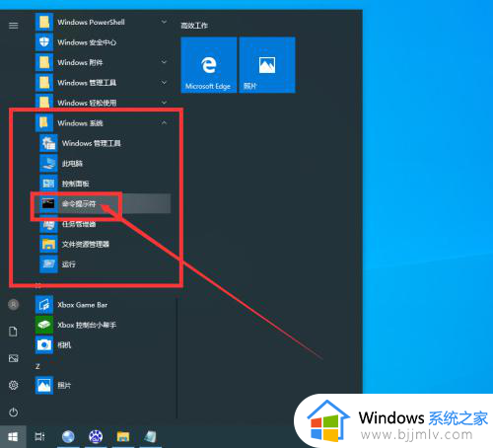Click the Windows Start button
493x448 pixels.
tap(13, 437)
